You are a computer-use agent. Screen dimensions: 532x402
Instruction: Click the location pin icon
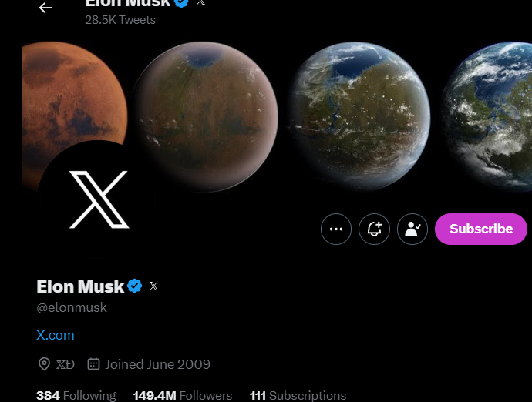click(44, 364)
